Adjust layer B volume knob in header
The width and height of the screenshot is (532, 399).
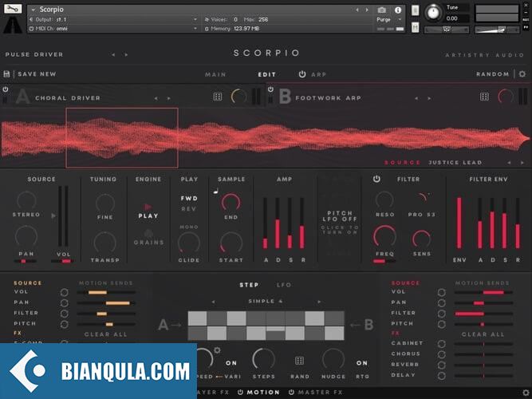click(x=506, y=97)
